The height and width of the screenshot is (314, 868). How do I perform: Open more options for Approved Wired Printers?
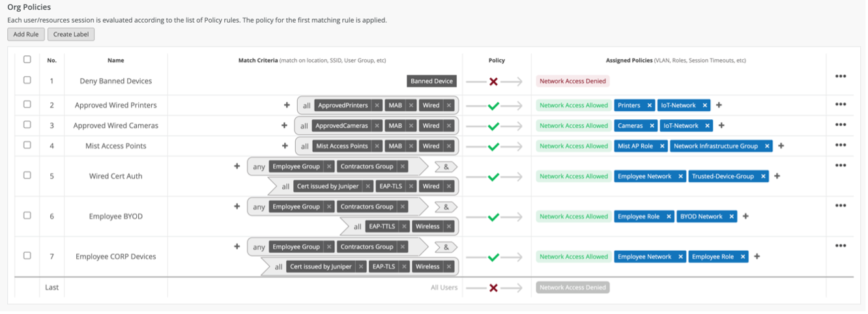click(x=840, y=104)
